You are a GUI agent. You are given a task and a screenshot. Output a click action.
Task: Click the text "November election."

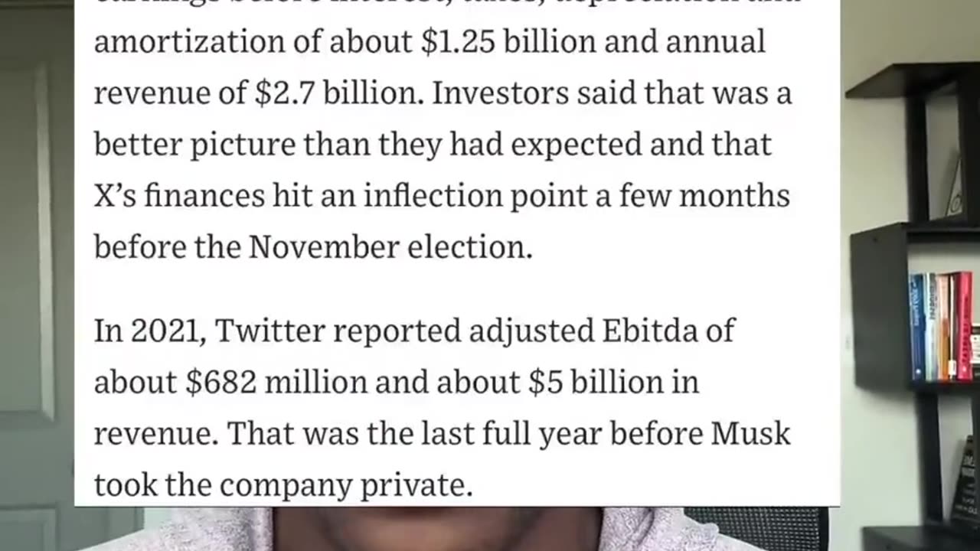[x=390, y=247]
